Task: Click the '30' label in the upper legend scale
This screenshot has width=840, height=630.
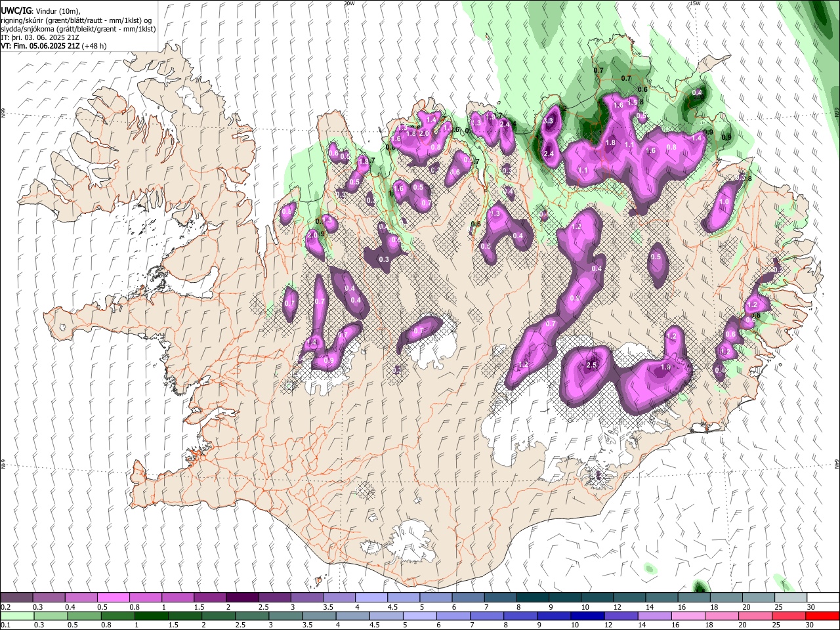Action: 811,607
